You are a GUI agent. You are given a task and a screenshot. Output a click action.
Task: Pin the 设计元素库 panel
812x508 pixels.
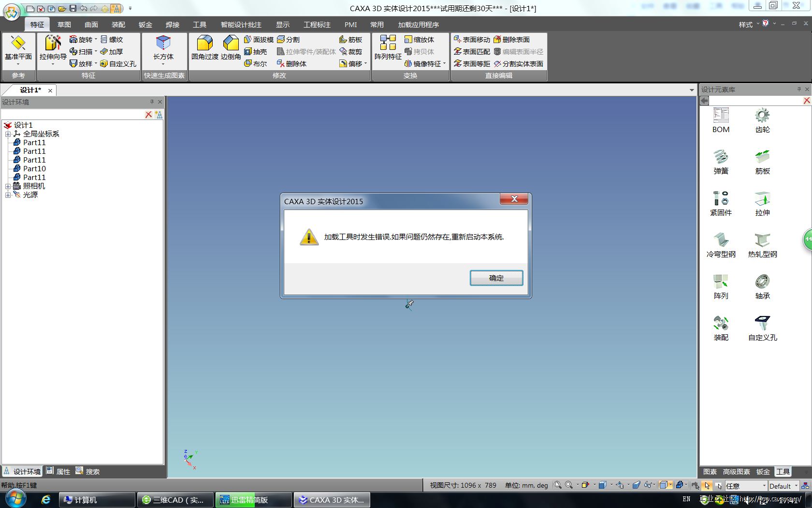799,89
